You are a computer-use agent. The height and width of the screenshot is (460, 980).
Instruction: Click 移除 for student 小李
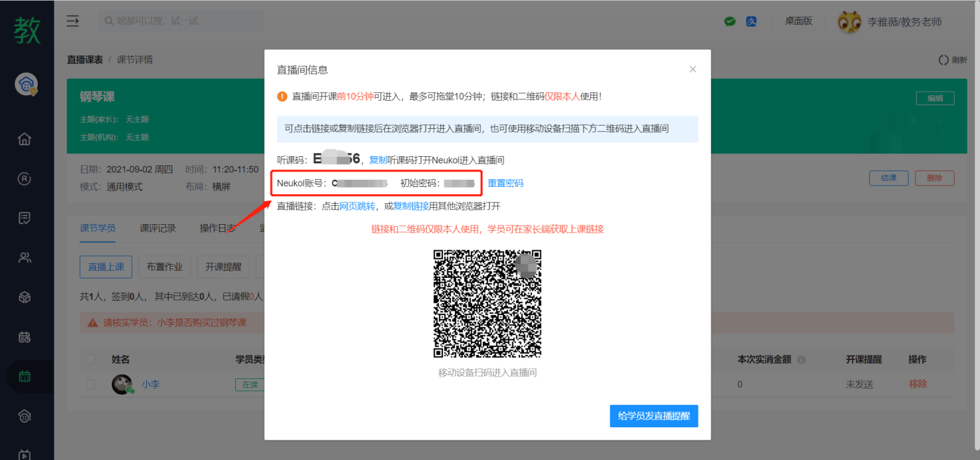pyautogui.click(x=918, y=384)
